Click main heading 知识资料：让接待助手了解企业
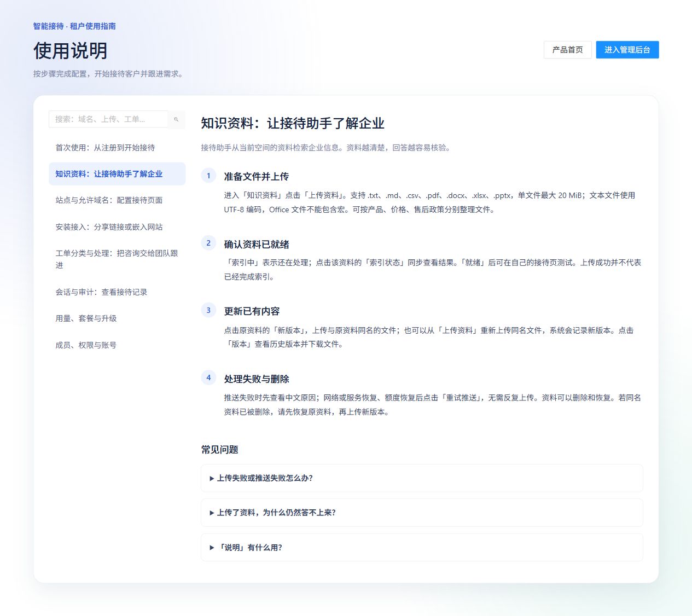Viewport: 692px width, 616px height. (x=293, y=124)
